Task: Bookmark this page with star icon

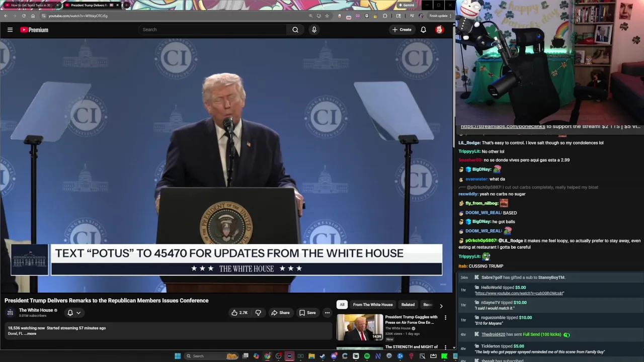Action: coord(327,16)
